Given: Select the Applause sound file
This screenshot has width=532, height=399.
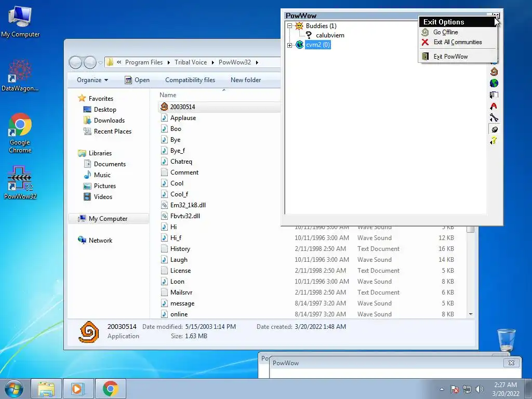Looking at the screenshot, I should click(183, 118).
